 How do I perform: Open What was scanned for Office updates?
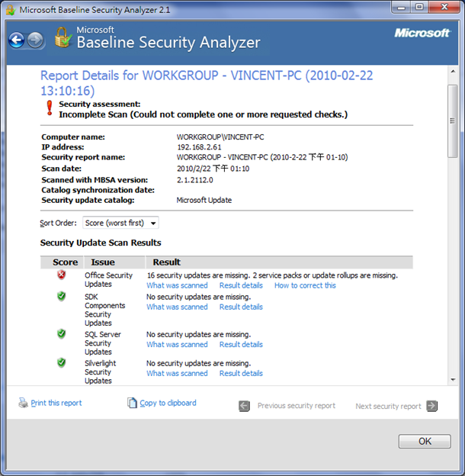pyautogui.click(x=177, y=285)
